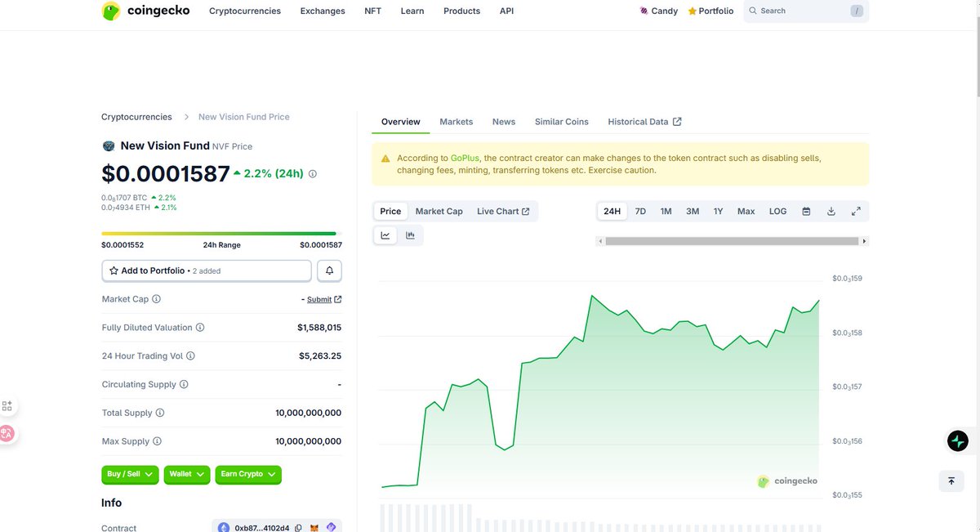
Task: Click Submit market cap link
Action: (324, 299)
